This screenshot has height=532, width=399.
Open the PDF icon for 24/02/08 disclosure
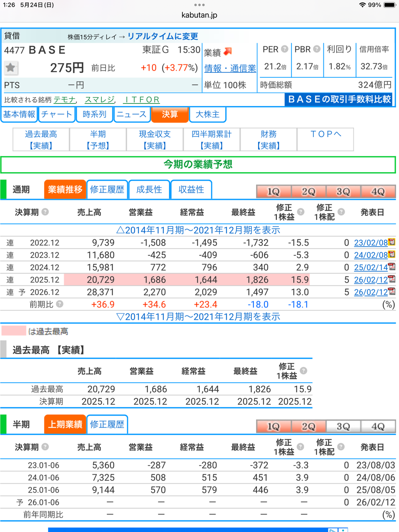392,254
